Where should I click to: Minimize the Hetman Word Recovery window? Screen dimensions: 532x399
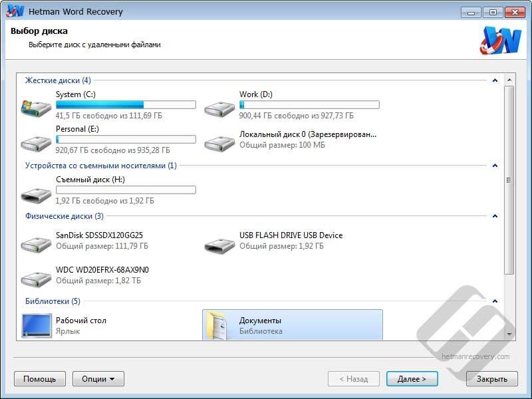(x=471, y=13)
